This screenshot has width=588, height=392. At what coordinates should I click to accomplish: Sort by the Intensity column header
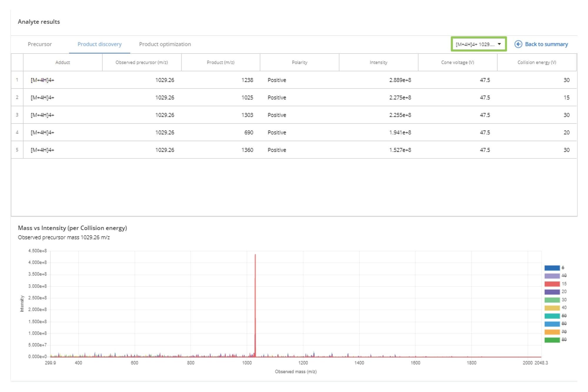[378, 62]
